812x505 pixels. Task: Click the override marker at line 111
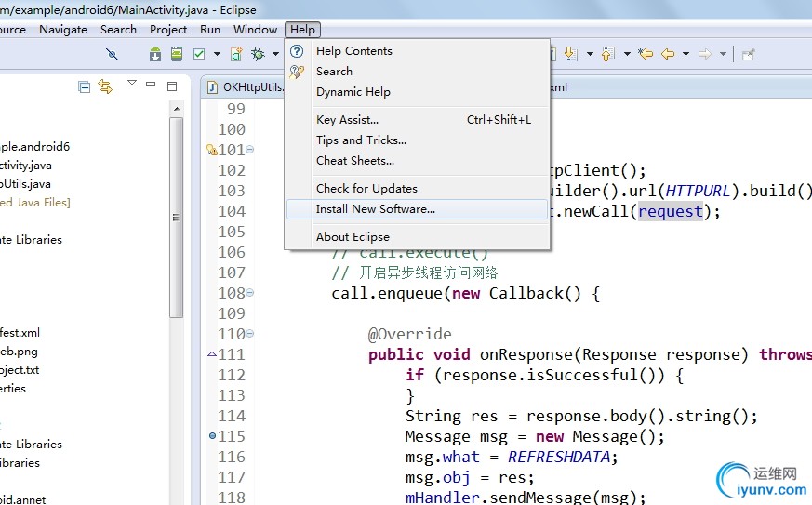[212, 354]
